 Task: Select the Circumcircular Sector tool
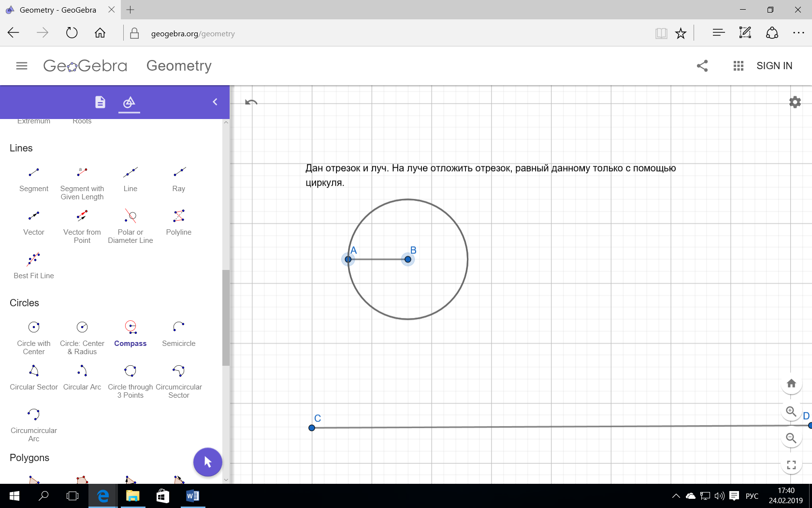tap(179, 381)
